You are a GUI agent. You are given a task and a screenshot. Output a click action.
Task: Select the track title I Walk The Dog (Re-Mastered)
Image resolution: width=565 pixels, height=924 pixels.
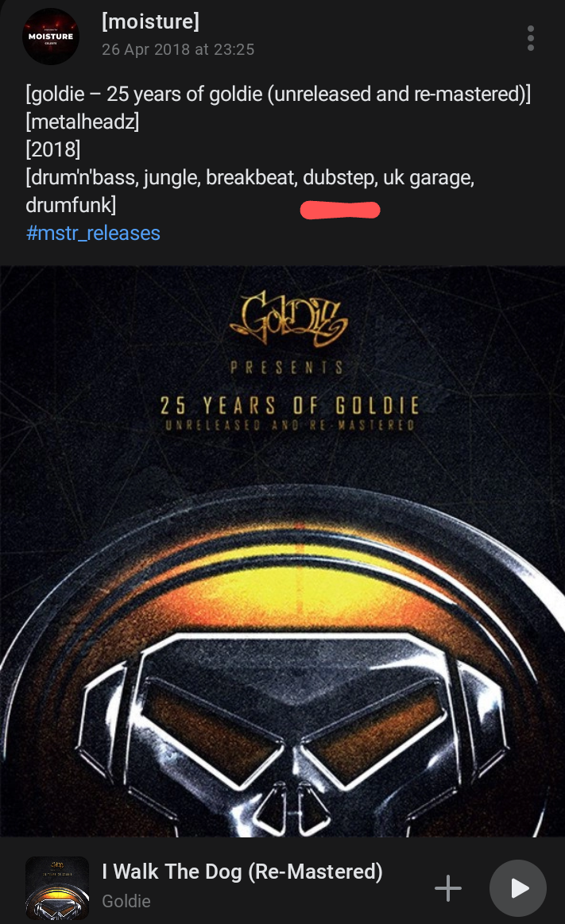[x=242, y=871]
